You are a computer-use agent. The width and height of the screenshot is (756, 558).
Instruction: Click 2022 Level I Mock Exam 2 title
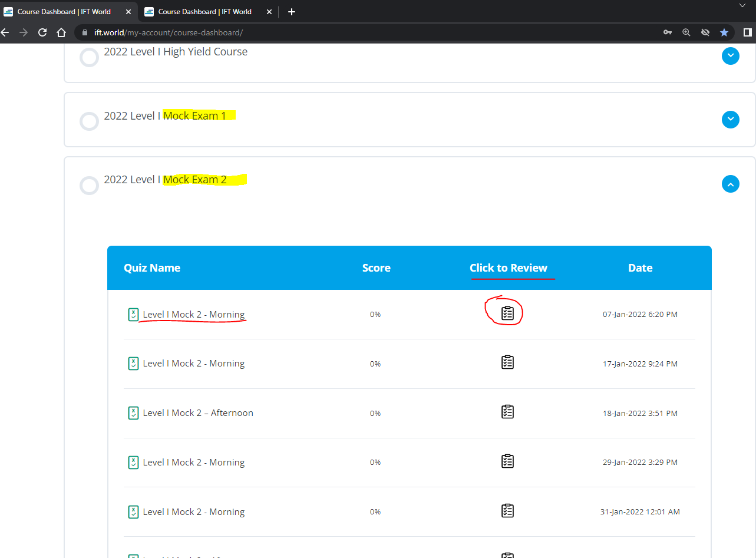click(165, 180)
